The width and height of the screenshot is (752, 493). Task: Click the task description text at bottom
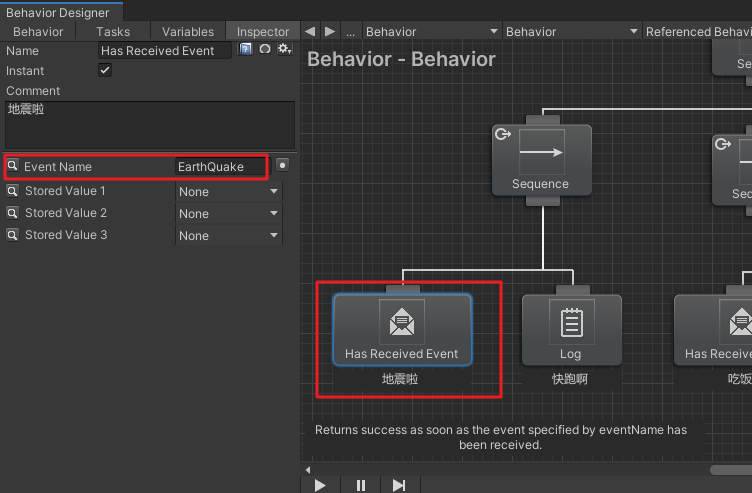[501, 437]
